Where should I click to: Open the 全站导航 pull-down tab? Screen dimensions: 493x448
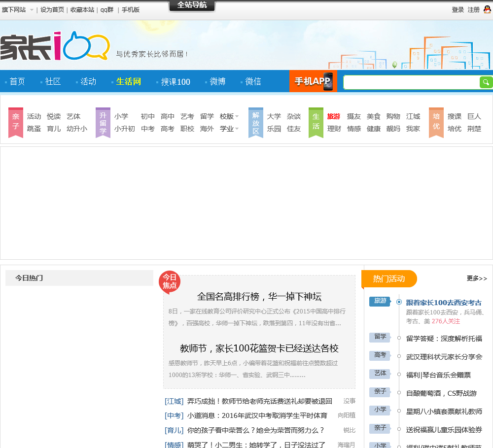[192, 5]
